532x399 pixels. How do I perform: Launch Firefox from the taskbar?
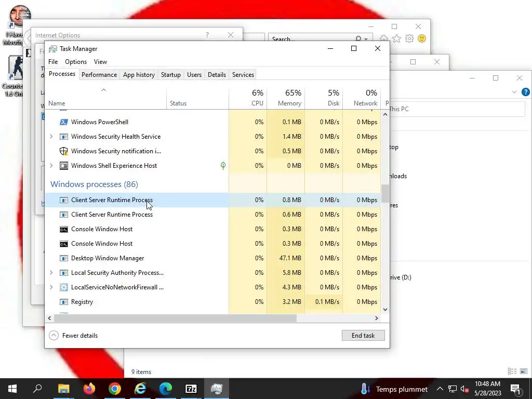click(x=89, y=389)
